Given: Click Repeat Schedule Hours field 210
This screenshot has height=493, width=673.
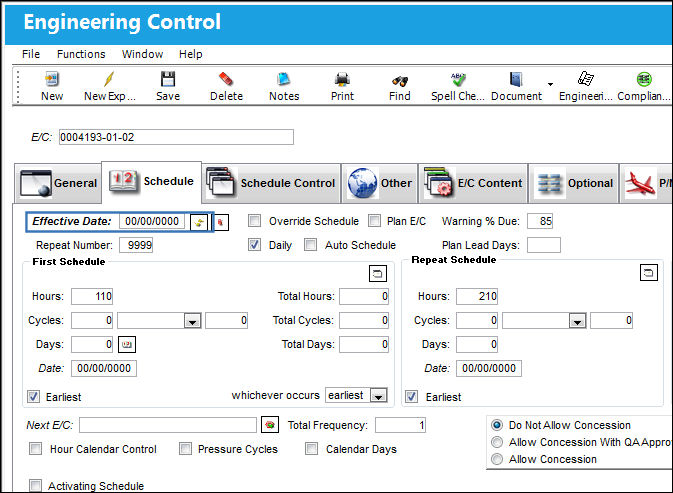Looking at the screenshot, I should [x=477, y=296].
